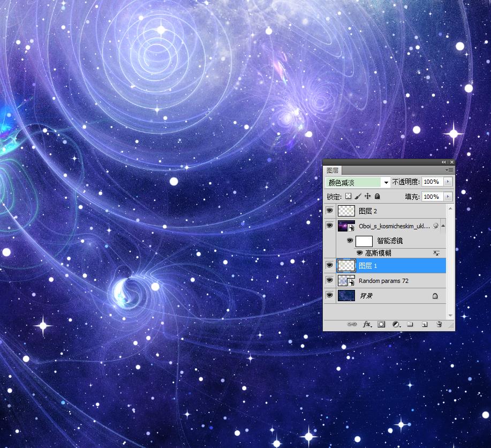Image resolution: width=491 pixels, height=448 pixels.
Task: Click the 不透明度 opacity value field
Action: click(x=433, y=182)
